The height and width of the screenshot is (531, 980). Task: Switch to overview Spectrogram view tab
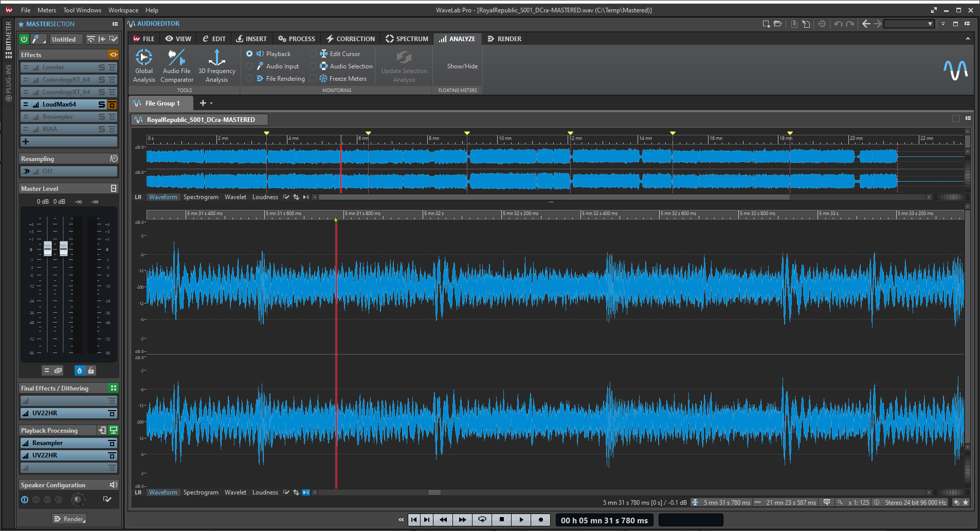[201, 197]
